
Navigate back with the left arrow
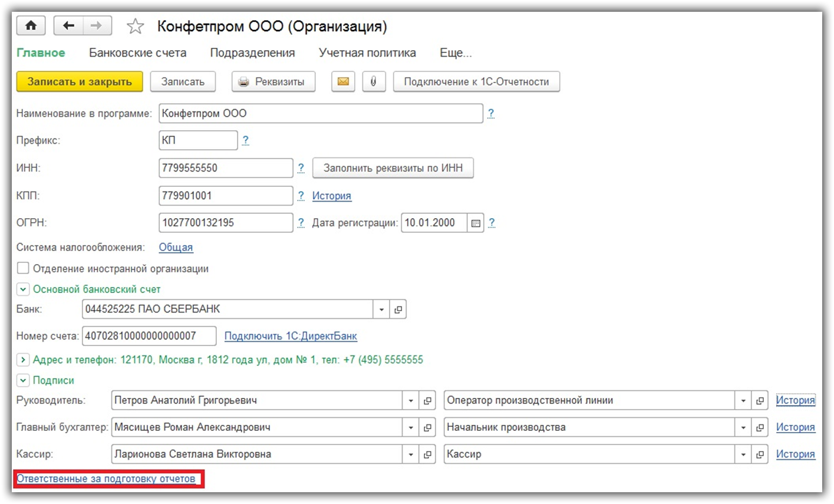click(68, 25)
